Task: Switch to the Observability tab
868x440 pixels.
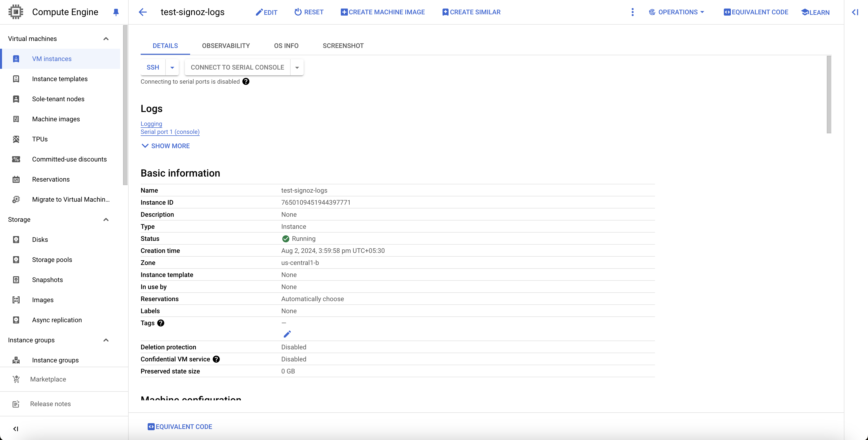Action: click(226, 46)
